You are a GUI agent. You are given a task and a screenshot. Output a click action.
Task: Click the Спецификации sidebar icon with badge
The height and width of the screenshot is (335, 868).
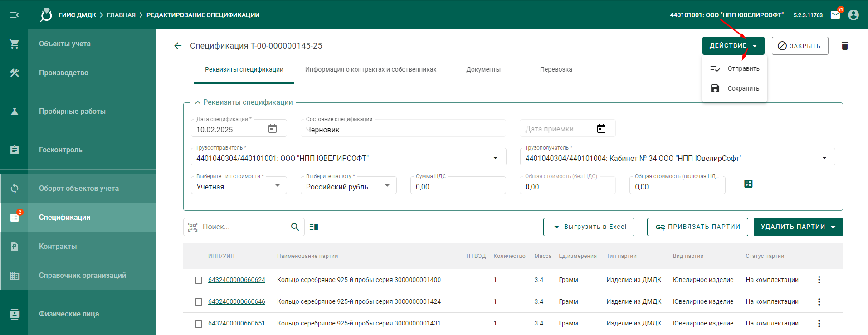point(15,218)
